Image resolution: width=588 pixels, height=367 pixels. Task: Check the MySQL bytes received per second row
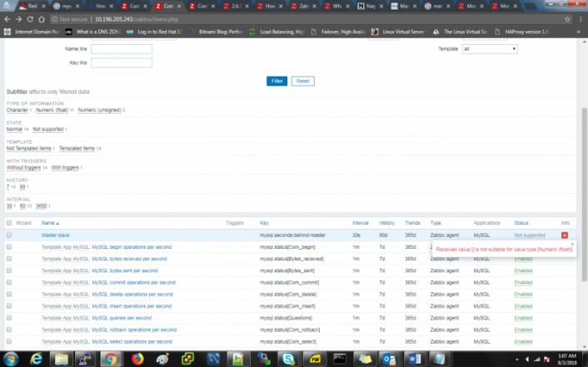(x=9, y=259)
